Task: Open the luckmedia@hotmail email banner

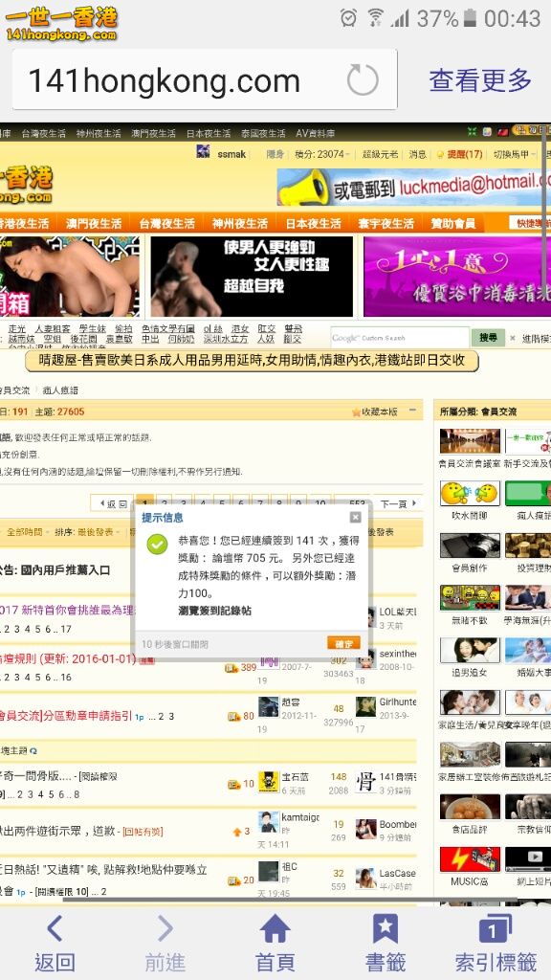Action: point(414,188)
